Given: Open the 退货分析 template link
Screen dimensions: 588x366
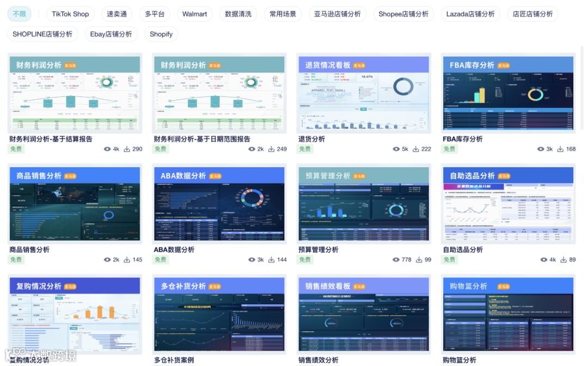Looking at the screenshot, I should click(313, 139).
